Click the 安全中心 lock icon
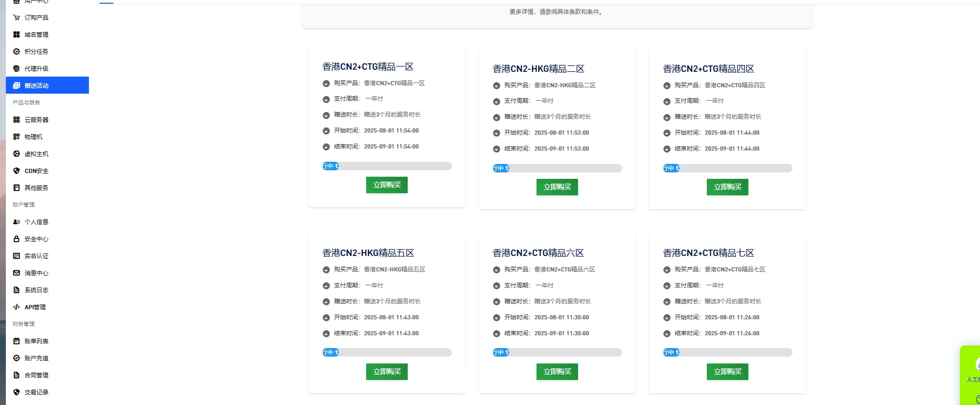980x405 pixels. (17, 239)
